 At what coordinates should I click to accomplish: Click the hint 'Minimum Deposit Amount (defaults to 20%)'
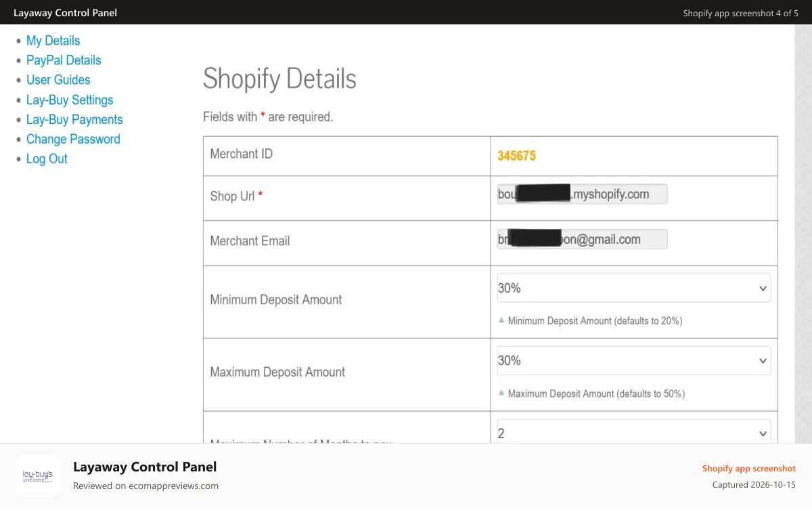[595, 321]
